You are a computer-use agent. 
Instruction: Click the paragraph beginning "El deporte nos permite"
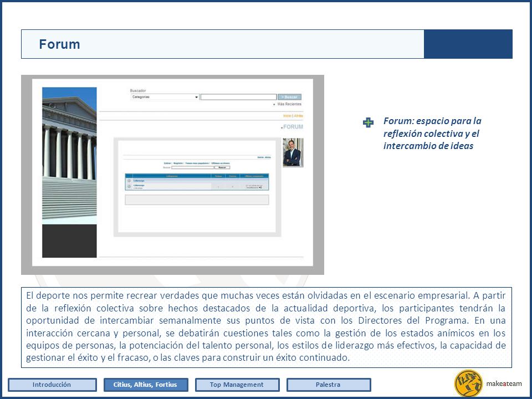pos(266,326)
